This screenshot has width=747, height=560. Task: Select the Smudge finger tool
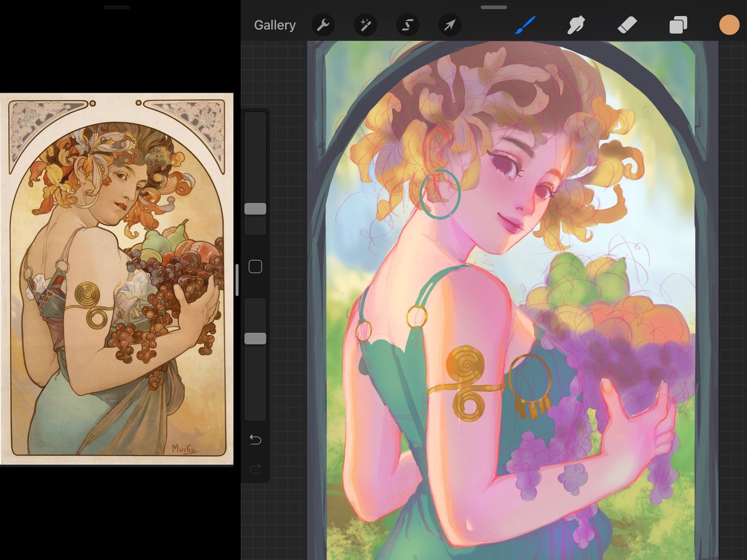pos(576,26)
